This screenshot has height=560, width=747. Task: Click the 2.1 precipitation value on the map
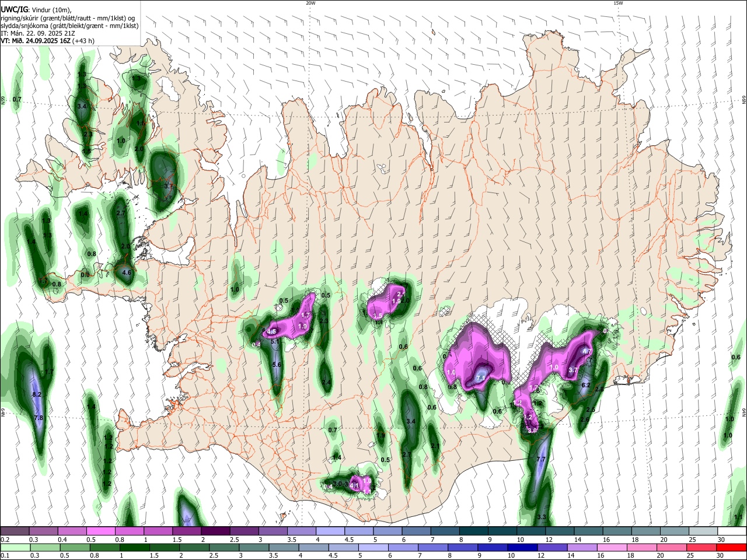[x=435, y=446]
